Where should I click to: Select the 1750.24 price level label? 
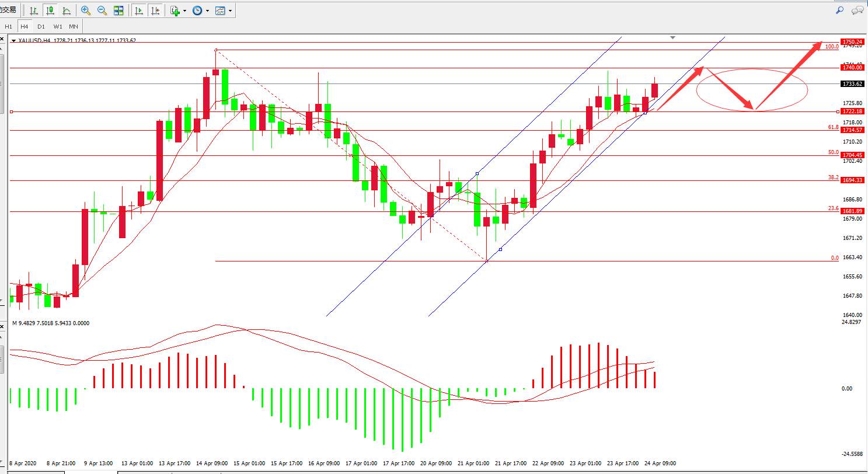click(852, 41)
